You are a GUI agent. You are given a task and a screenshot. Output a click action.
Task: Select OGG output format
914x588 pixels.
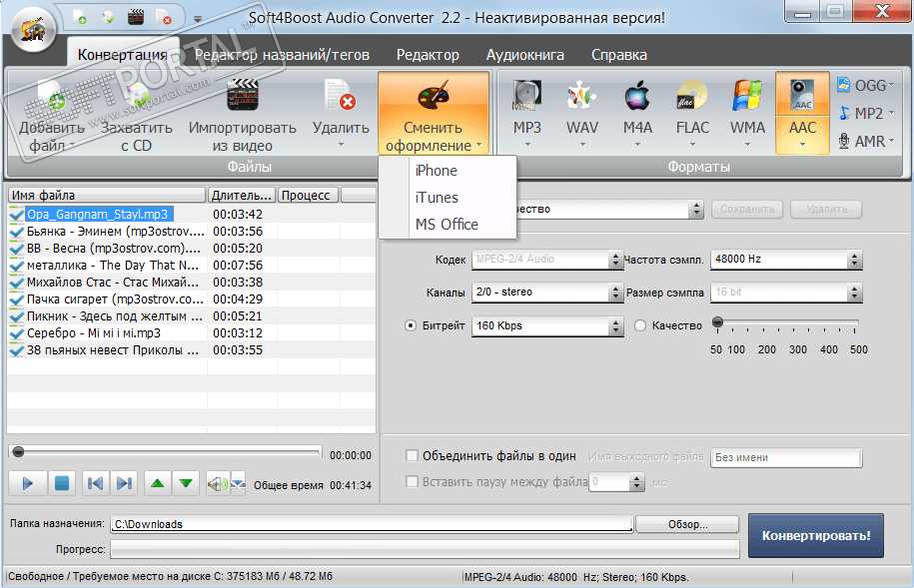pyautogui.click(x=865, y=86)
